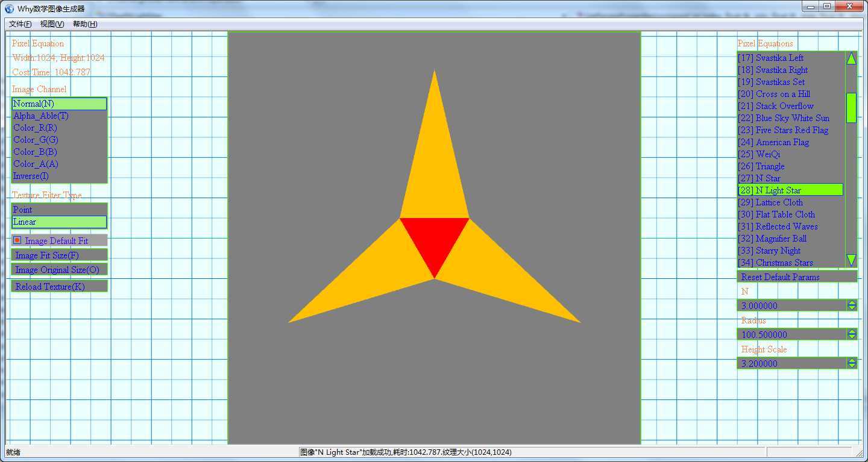Screen dimensions: 868x462
Task: Click the Width:1024, Height:1024 label
Action: (58, 58)
